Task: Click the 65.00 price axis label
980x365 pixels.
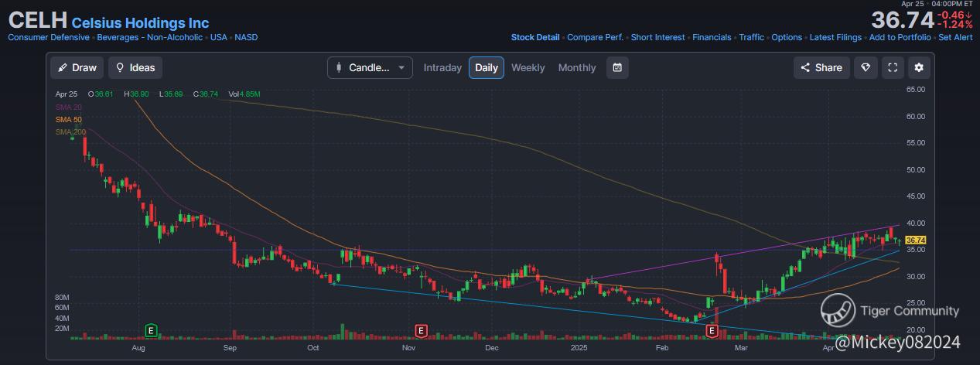Action: [x=916, y=90]
